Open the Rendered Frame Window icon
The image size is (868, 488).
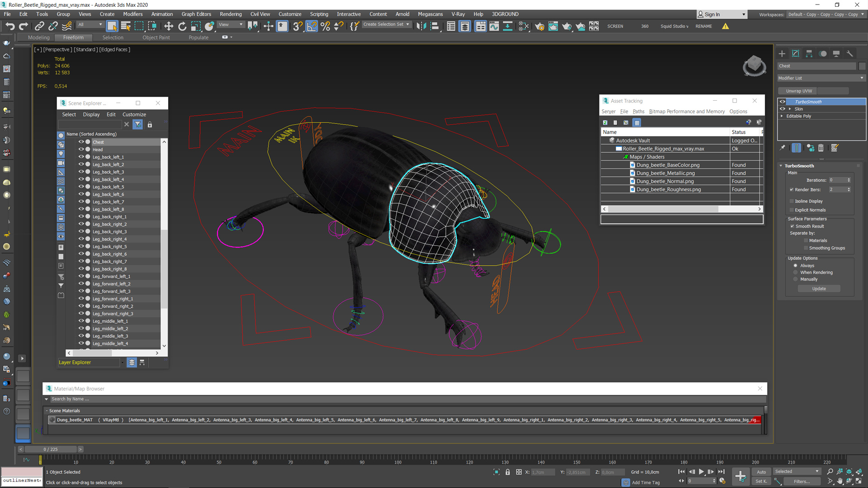point(553,26)
